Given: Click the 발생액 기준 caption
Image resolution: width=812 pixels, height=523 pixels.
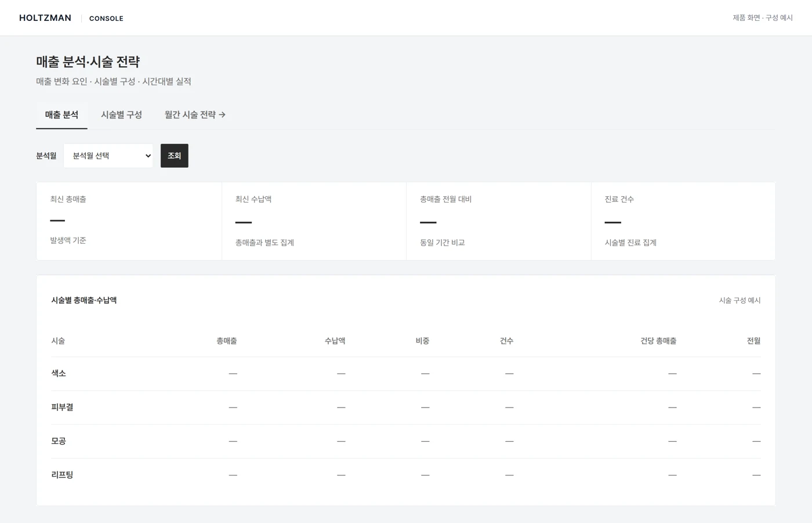Looking at the screenshot, I should pos(68,240).
